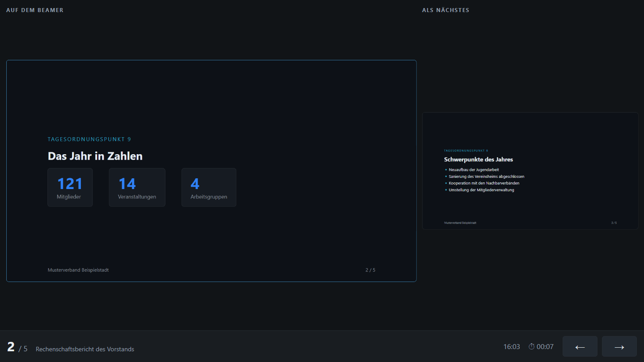Click the 'AUF DEM BEAMER' section label
This screenshot has width=644, height=362.
[35, 10]
